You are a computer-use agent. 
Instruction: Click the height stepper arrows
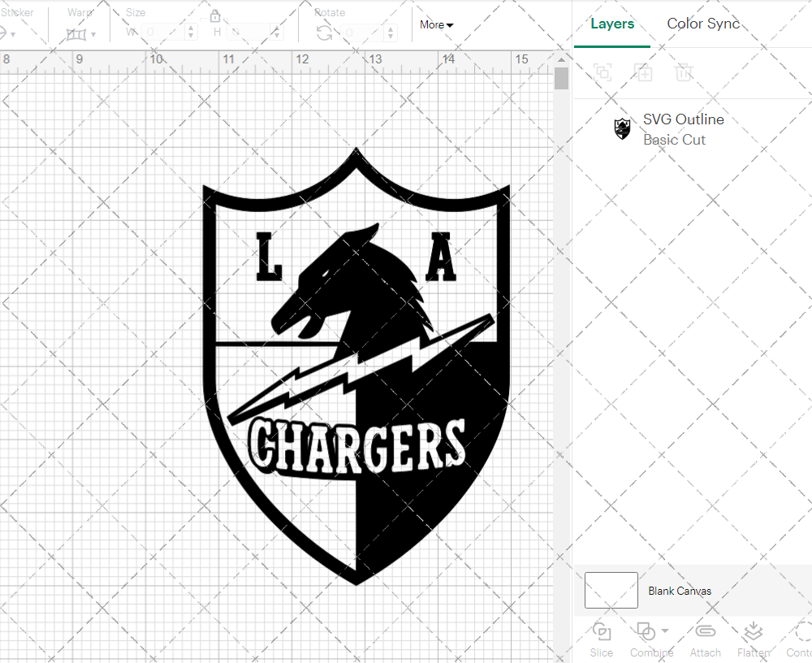click(277, 32)
